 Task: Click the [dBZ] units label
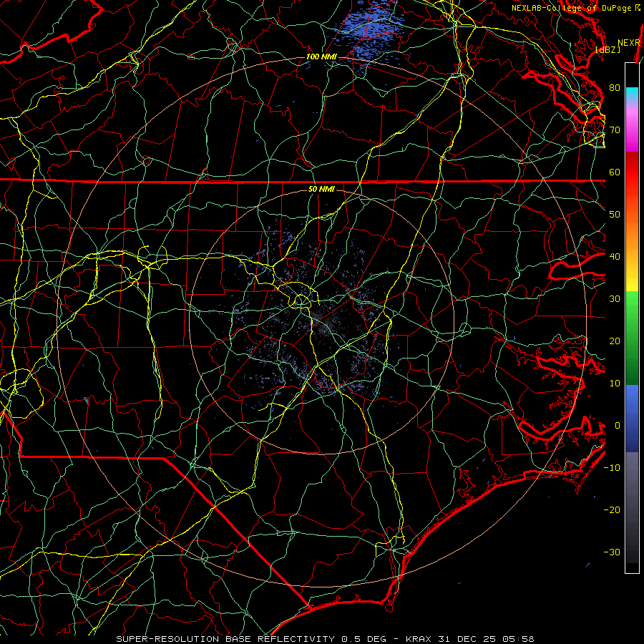tap(608, 49)
